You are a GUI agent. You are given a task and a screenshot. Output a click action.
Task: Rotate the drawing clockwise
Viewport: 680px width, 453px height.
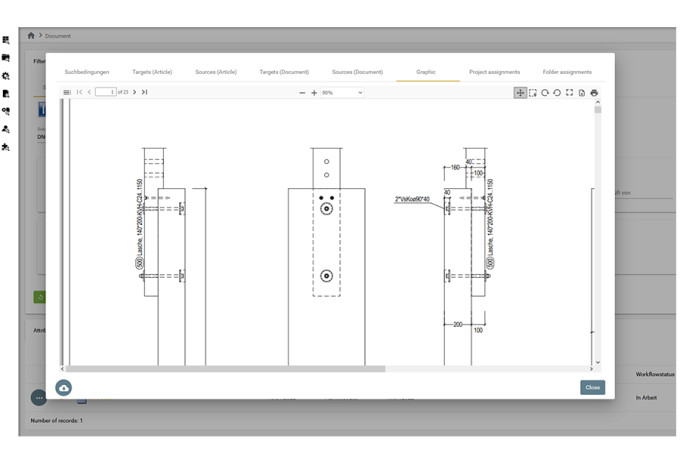pos(545,93)
